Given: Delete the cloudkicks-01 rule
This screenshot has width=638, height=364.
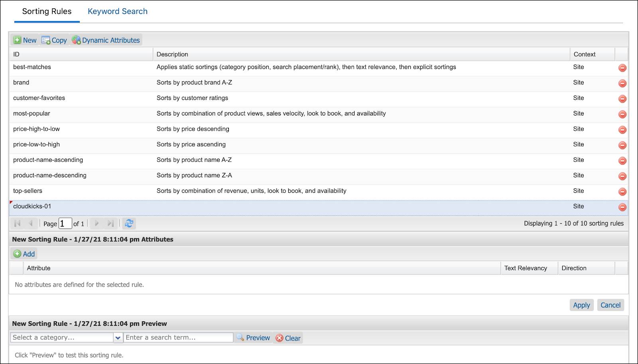Looking at the screenshot, I should 622,207.
